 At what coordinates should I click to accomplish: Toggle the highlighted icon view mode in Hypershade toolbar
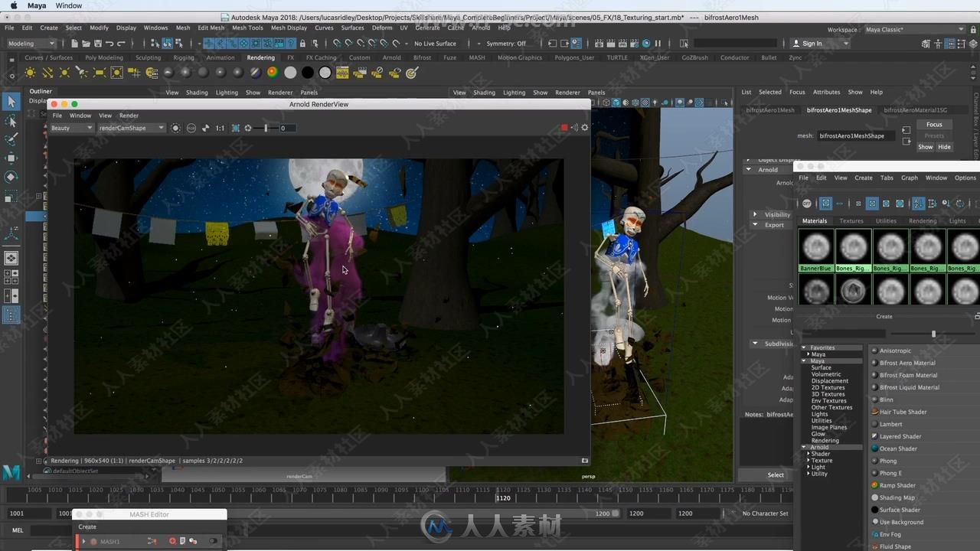825,203
